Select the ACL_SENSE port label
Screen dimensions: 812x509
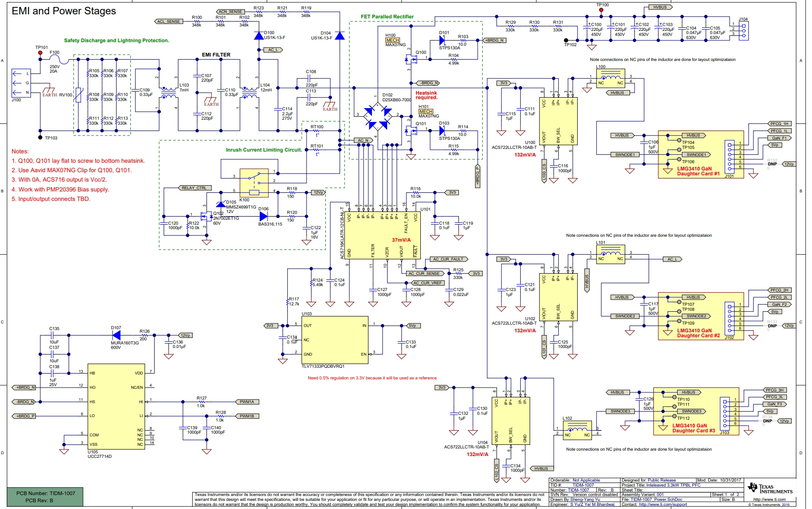(169, 22)
